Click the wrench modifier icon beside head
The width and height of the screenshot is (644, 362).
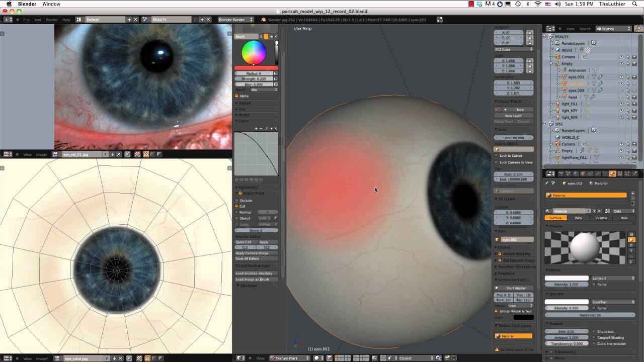tap(593, 97)
